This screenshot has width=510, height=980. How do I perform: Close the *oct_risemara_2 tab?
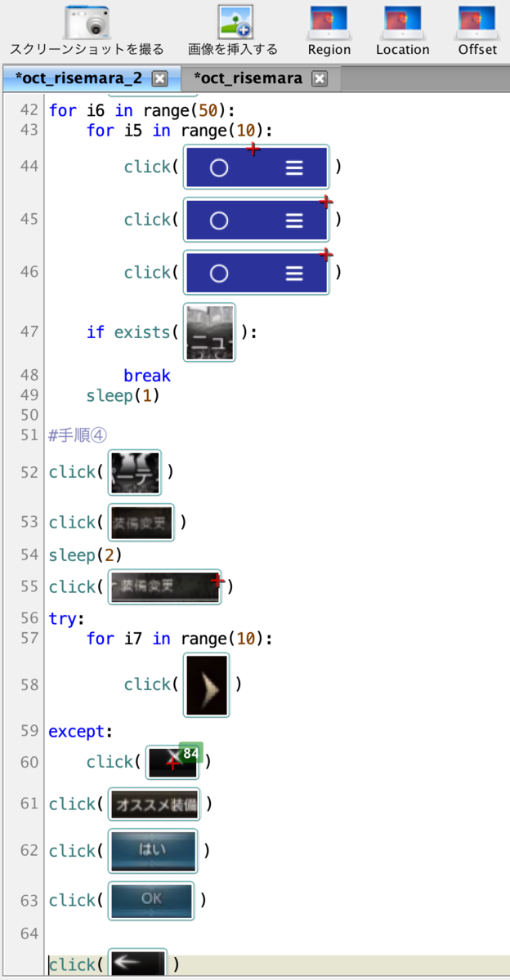coord(160,78)
